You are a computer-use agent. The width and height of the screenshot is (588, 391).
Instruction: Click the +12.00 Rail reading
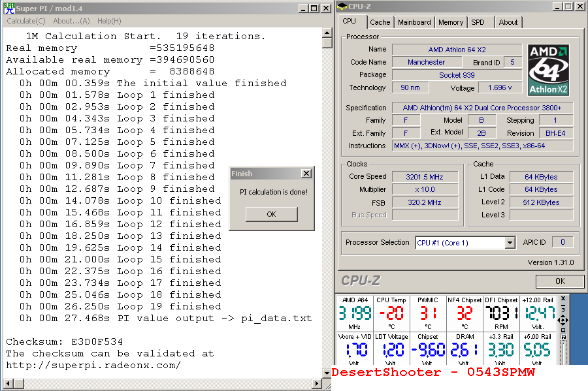point(540,313)
